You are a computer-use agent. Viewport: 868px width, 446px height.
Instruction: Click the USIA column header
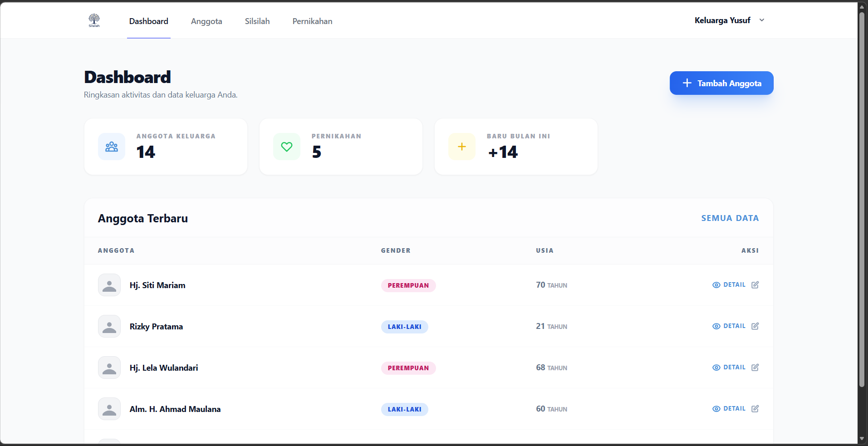point(544,250)
